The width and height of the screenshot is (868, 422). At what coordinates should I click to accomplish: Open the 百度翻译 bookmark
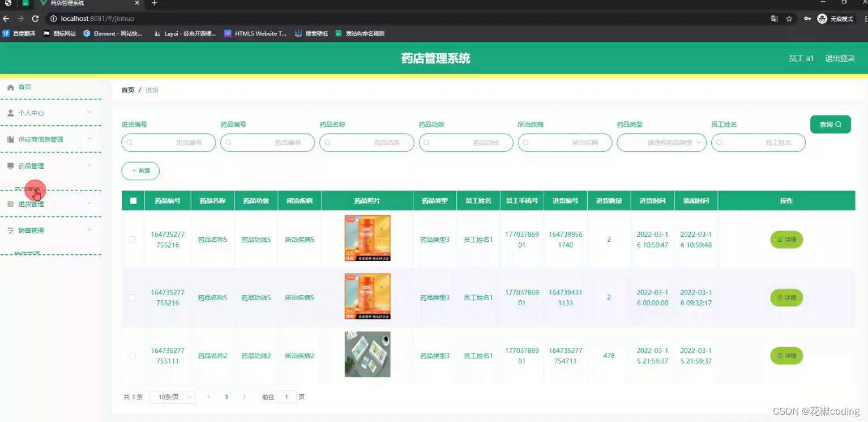[19, 33]
